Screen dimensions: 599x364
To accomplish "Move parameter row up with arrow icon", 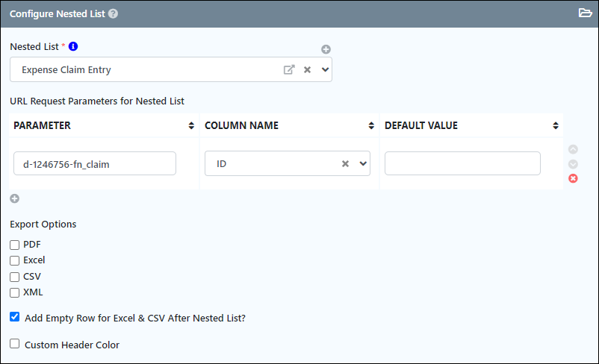I will pyautogui.click(x=573, y=149).
